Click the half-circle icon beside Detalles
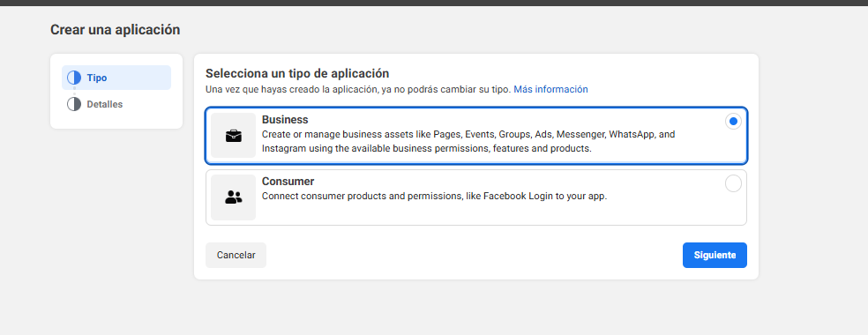 [x=74, y=104]
